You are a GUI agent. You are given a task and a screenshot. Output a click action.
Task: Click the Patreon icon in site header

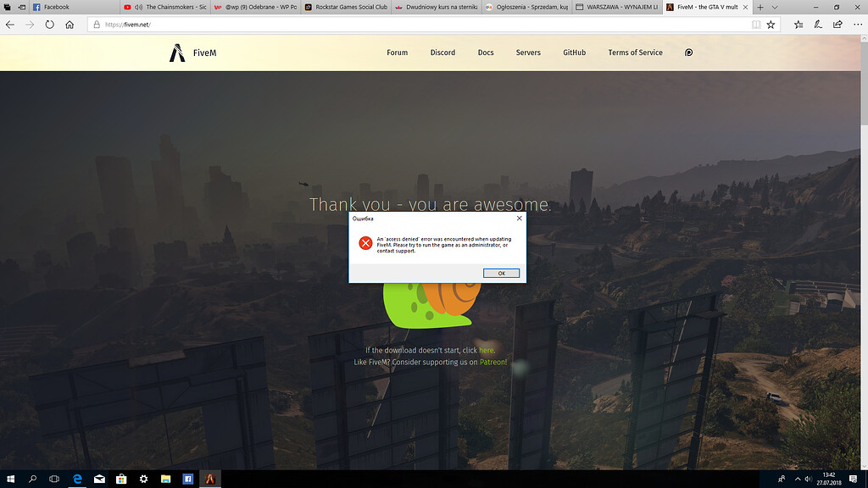pyautogui.click(x=688, y=53)
